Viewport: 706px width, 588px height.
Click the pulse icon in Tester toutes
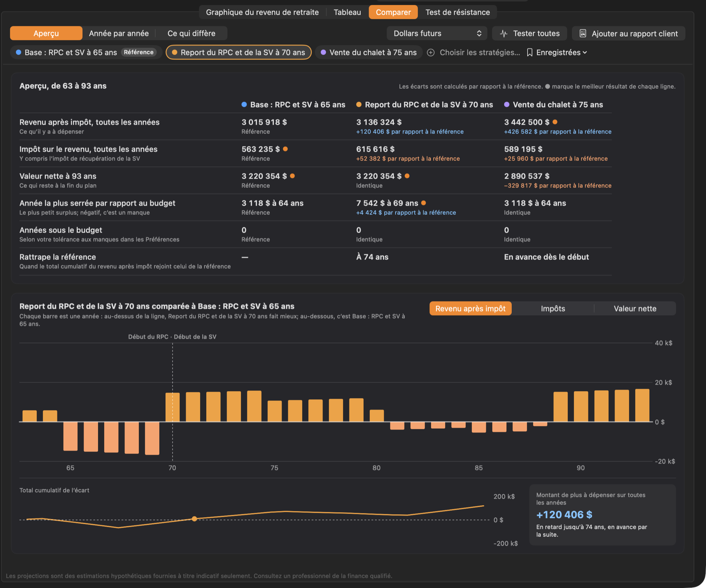[x=504, y=34]
